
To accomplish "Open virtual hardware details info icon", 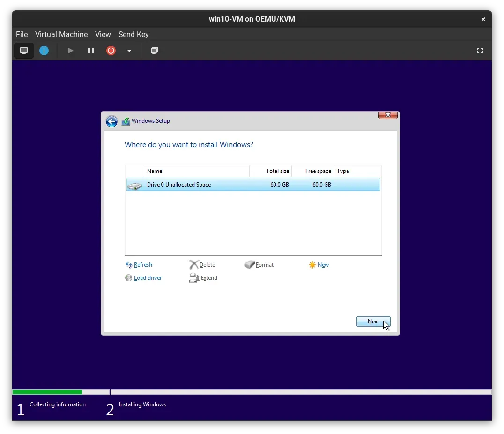I will 44,51.
